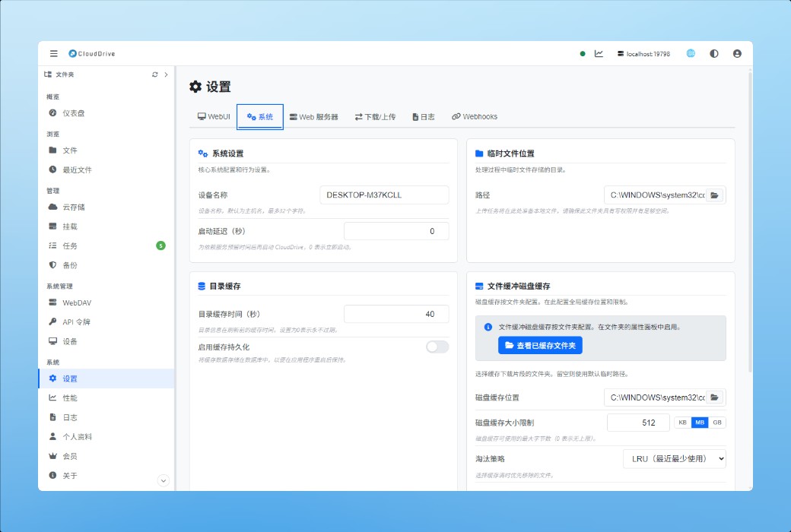This screenshot has width=791, height=532.
Task: Select MB size unit
Action: 700,423
